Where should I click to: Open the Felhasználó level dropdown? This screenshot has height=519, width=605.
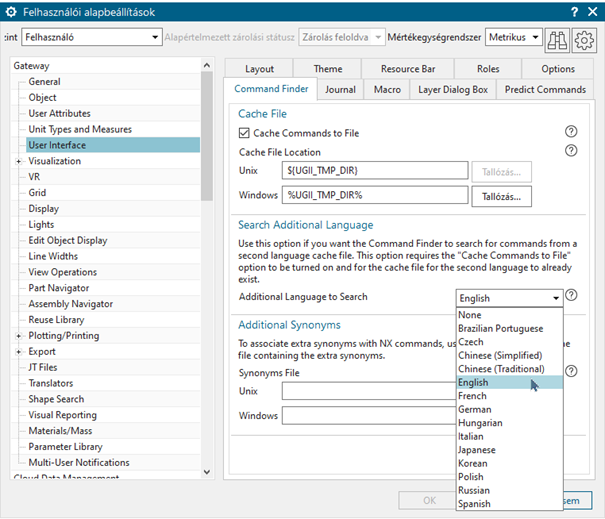point(91,37)
